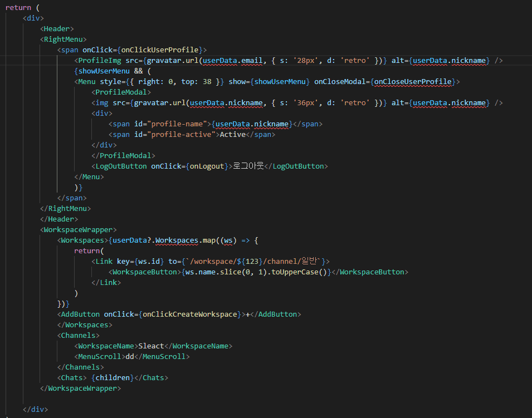Image resolution: width=532 pixels, height=418 pixels.
Task: Click the closing </Workspaces> tag
Action: 85,325
